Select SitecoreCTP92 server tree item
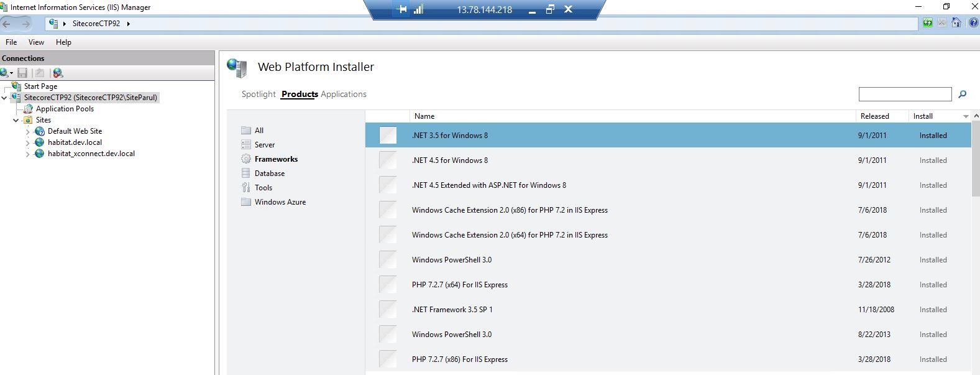980x375 pixels. (91, 98)
